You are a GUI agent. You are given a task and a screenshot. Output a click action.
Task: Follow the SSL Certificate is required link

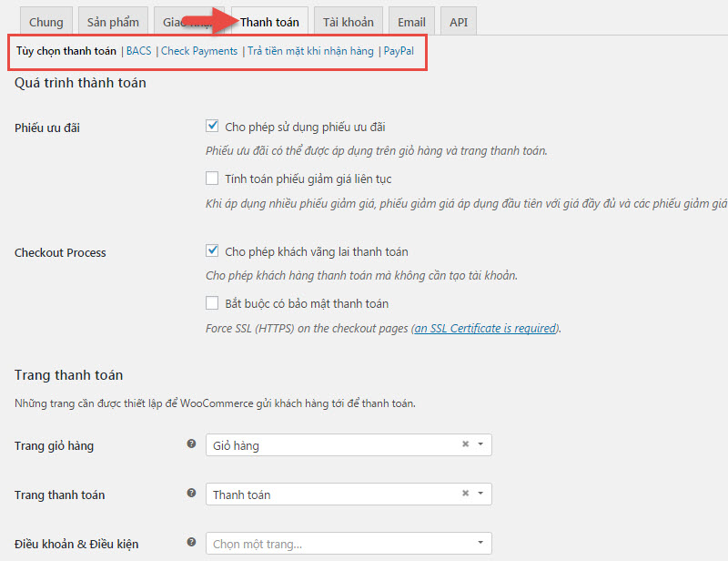click(x=484, y=328)
